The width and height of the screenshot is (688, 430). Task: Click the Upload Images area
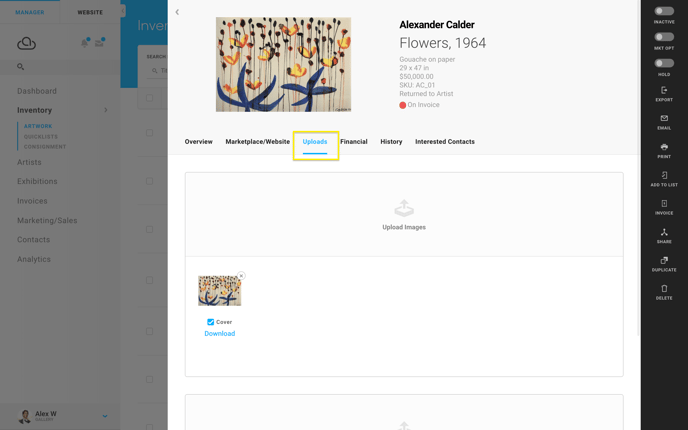point(404,215)
